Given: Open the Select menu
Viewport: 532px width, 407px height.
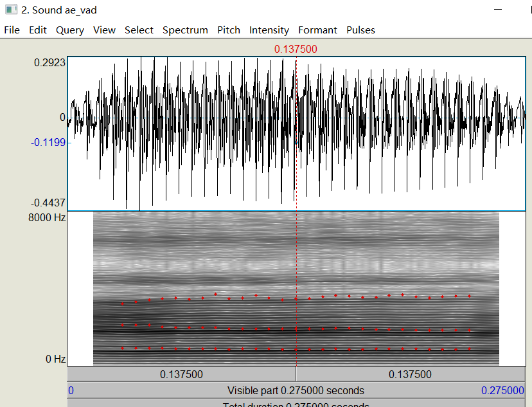Looking at the screenshot, I should point(139,30).
